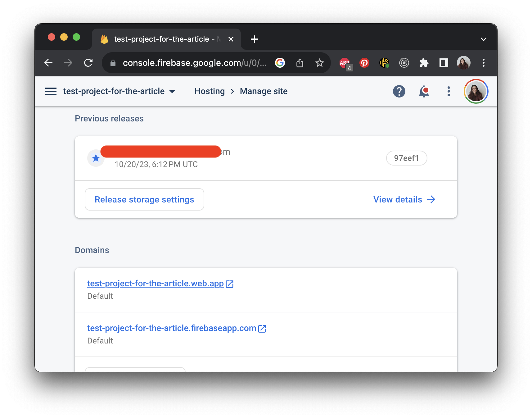
Task: Expand the tab search dropdown chevron
Action: 484,39
